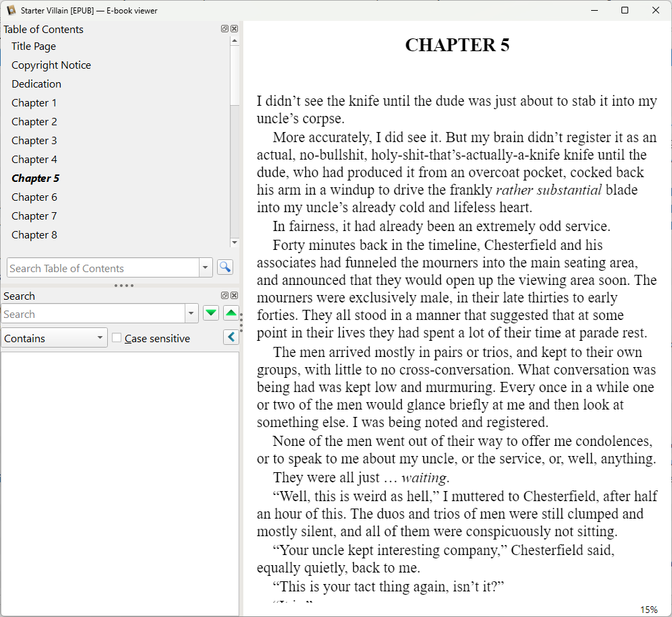Click the splitter handle dots between panels
Image resolution: width=672 pixels, height=617 pixels.
(124, 285)
